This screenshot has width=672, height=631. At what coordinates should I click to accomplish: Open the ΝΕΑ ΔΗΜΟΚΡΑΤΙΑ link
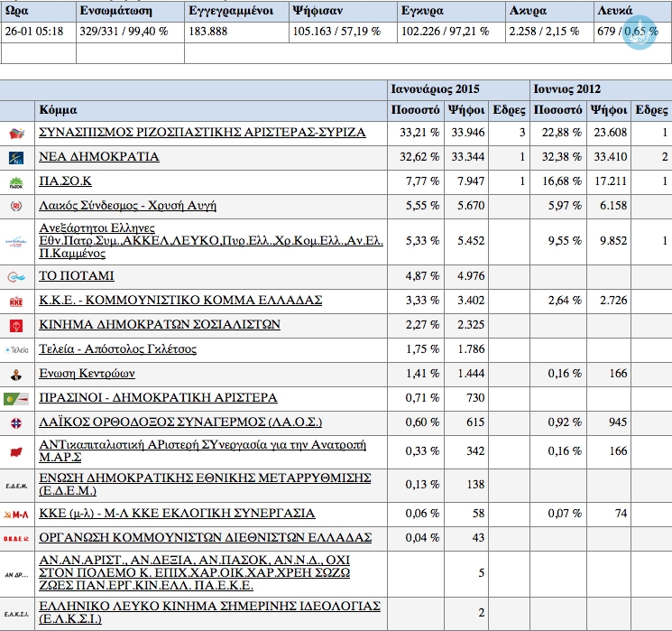99,156
